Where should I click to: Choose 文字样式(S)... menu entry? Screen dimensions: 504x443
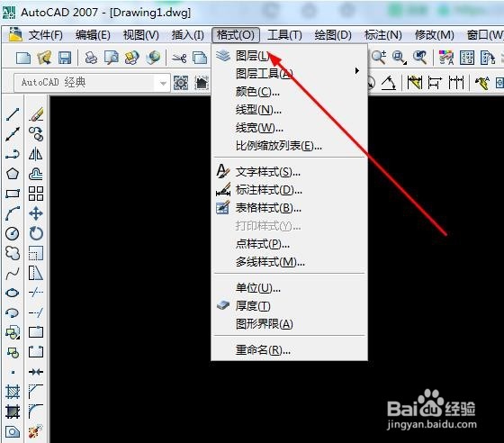click(289, 172)
